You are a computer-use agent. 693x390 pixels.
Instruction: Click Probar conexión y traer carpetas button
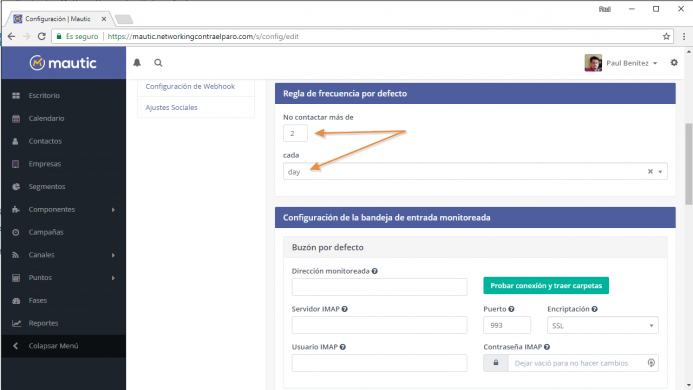[546, 286]
